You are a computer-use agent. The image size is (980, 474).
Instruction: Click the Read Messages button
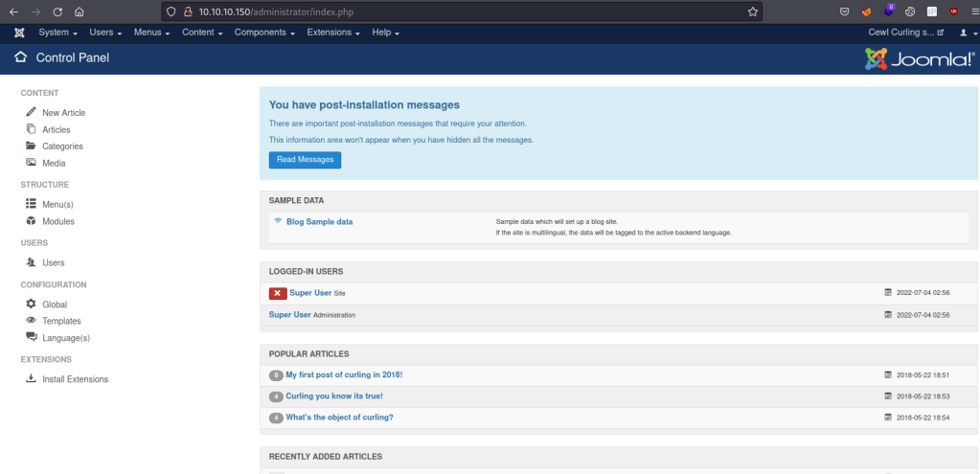(x=305, y=160)
